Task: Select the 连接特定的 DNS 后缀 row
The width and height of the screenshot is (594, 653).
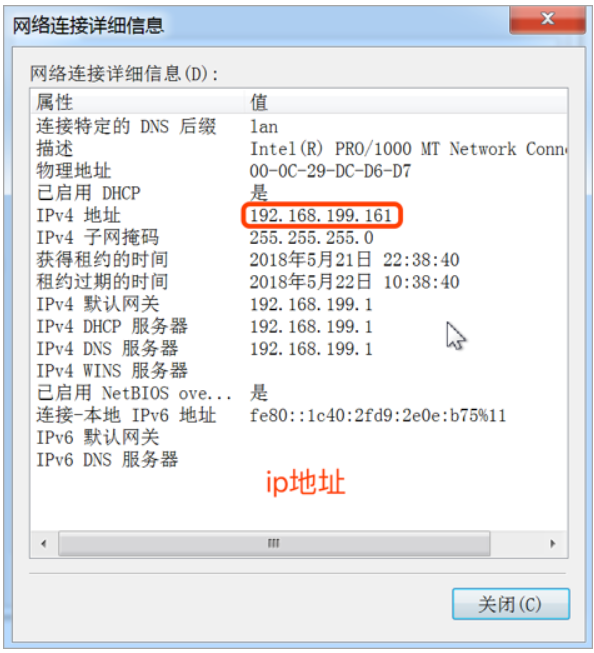Action: point(299,126)
